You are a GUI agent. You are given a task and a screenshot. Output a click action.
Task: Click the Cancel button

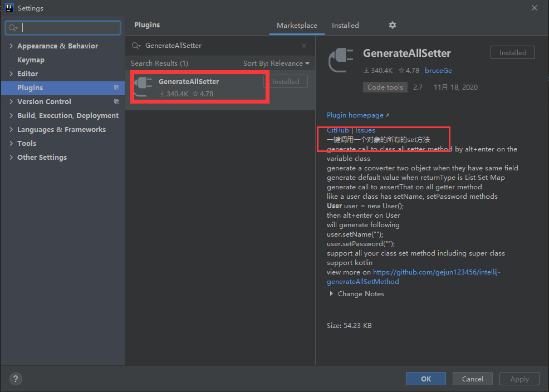tap(472, 379)
